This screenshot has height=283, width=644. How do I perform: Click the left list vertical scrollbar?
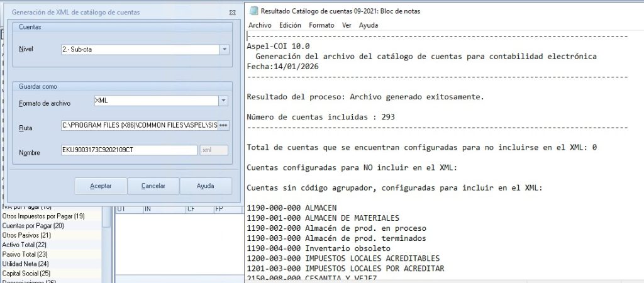coord(106,245)
